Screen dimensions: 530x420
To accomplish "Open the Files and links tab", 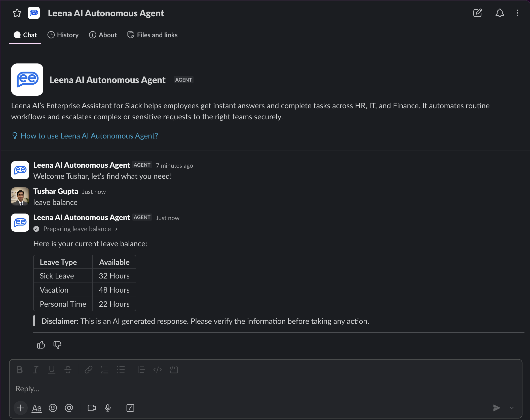I will 152,35.
